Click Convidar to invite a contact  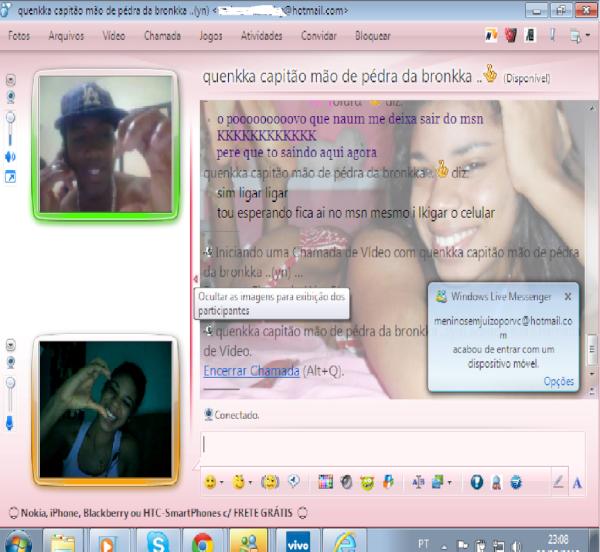tap(319, 36)
